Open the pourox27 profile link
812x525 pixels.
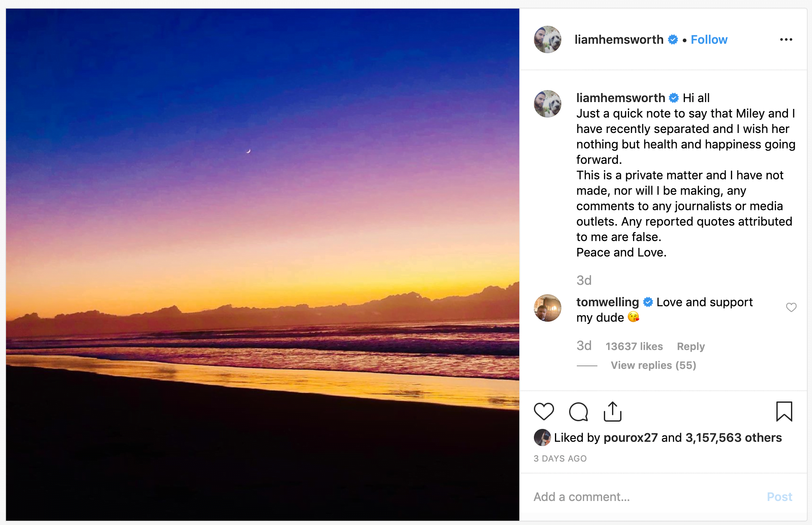(x=630, y=438)
